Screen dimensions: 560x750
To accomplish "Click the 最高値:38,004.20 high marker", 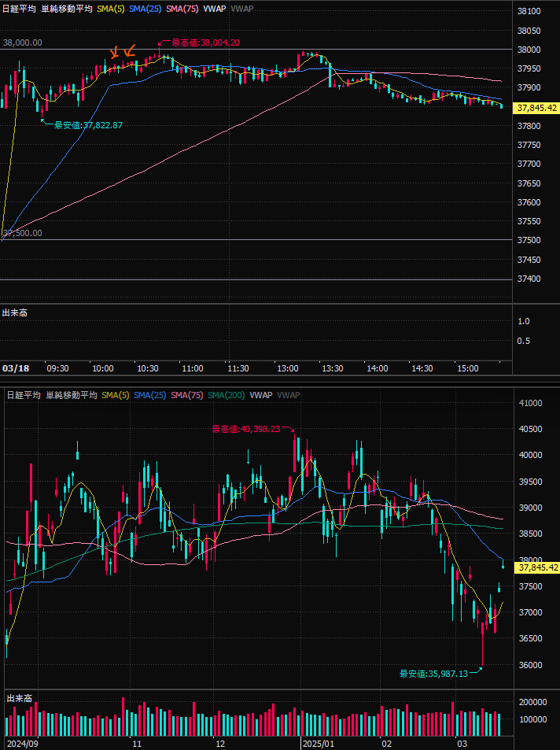I will (x=205, y=42).
